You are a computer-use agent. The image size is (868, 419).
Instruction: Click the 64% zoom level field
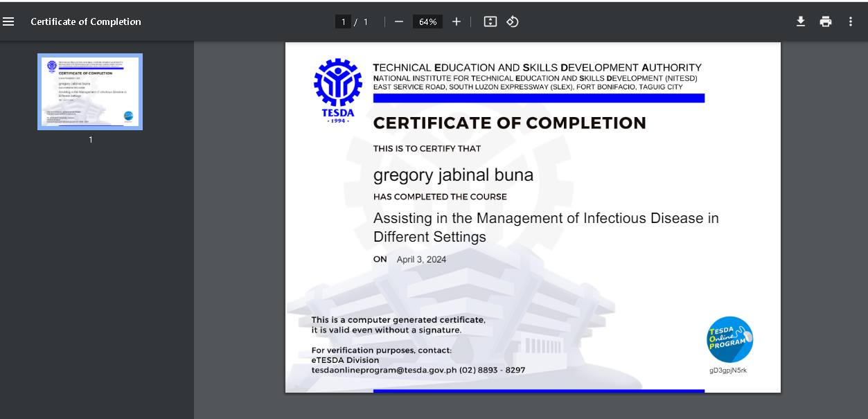tap(427, 21)
